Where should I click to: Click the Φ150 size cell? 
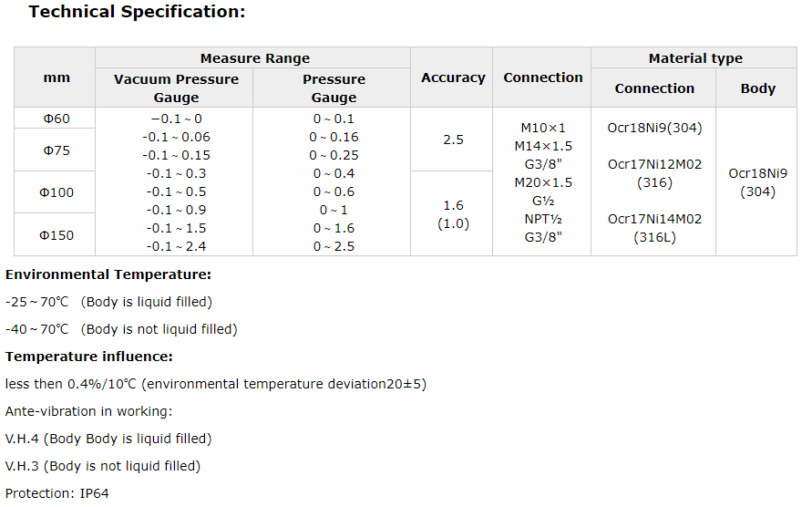[57, 235]
